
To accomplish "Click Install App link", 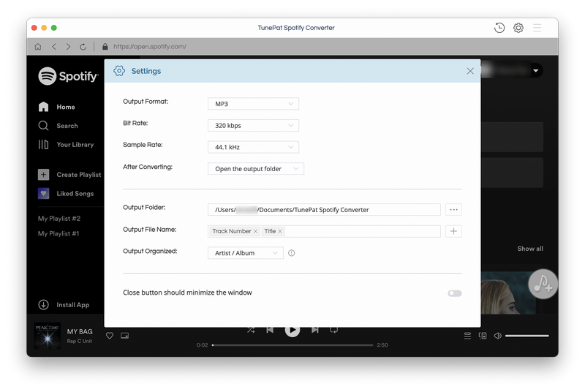I will point(64,305).
